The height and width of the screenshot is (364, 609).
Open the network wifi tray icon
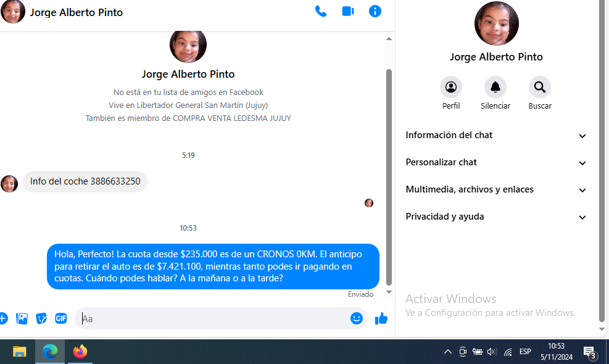pyautogui.click(x=508, y=352)
